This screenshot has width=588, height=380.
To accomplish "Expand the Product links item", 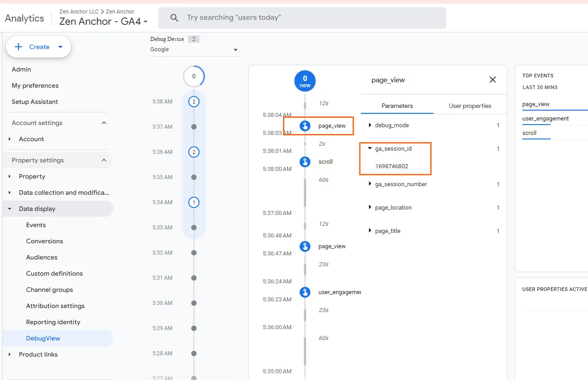I will pyautogui.click(x=10, y=354).
